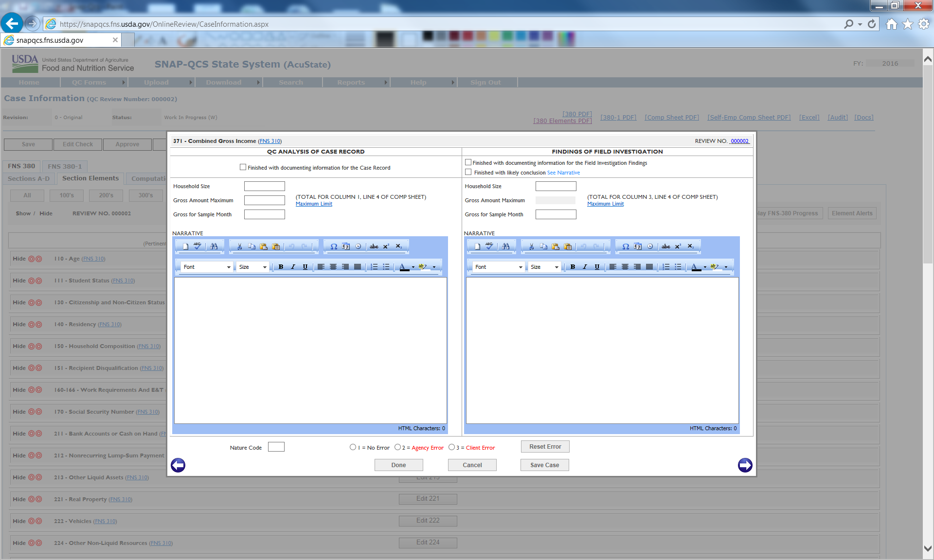This screenshot has width=934, height=560.
Task: Check 'Finished with likely conclusion' box
Action: point(468,172)
